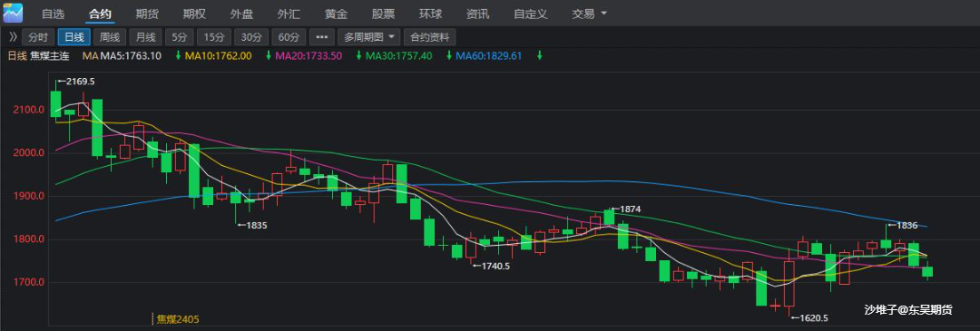This screenshot has width=980, height=331.
Task: Click the down arrow after MA30 value
Action: tap(449, 55)
